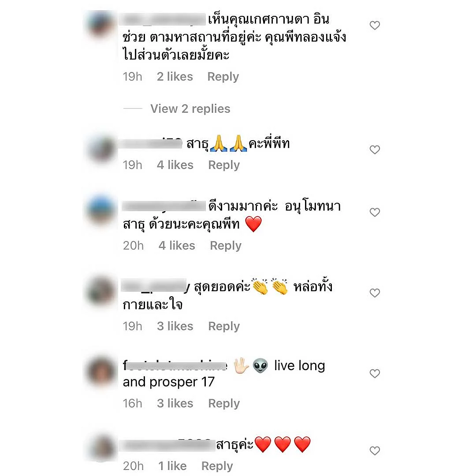Reply to the สุดยอดค่ะ comment
This screenshot has width=476, height=476.
coord(224,326)
